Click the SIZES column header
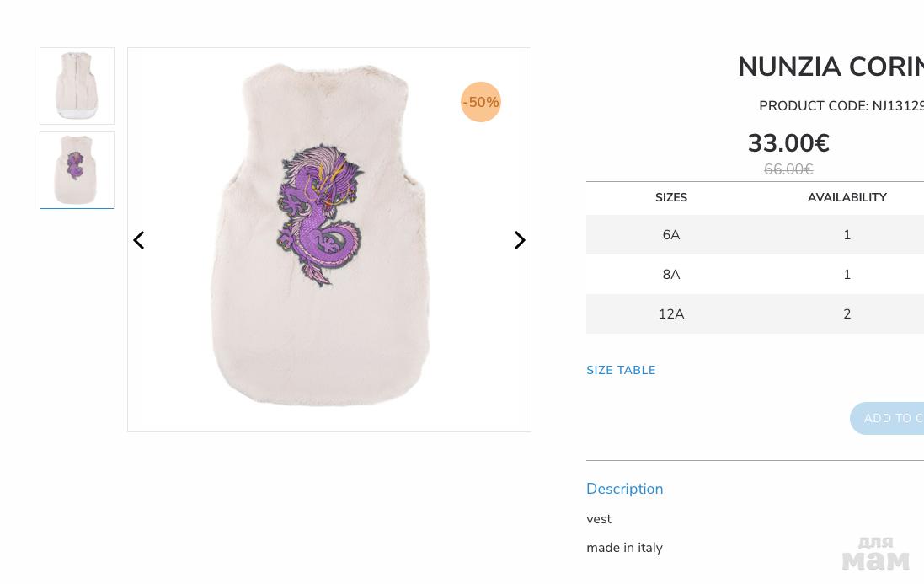 pos(671,198)
